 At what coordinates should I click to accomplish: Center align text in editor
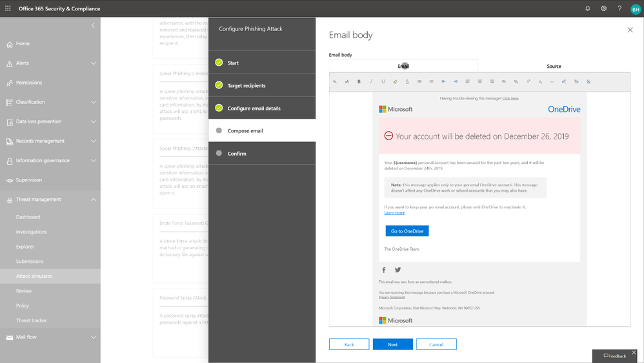(x=479, y=81)
